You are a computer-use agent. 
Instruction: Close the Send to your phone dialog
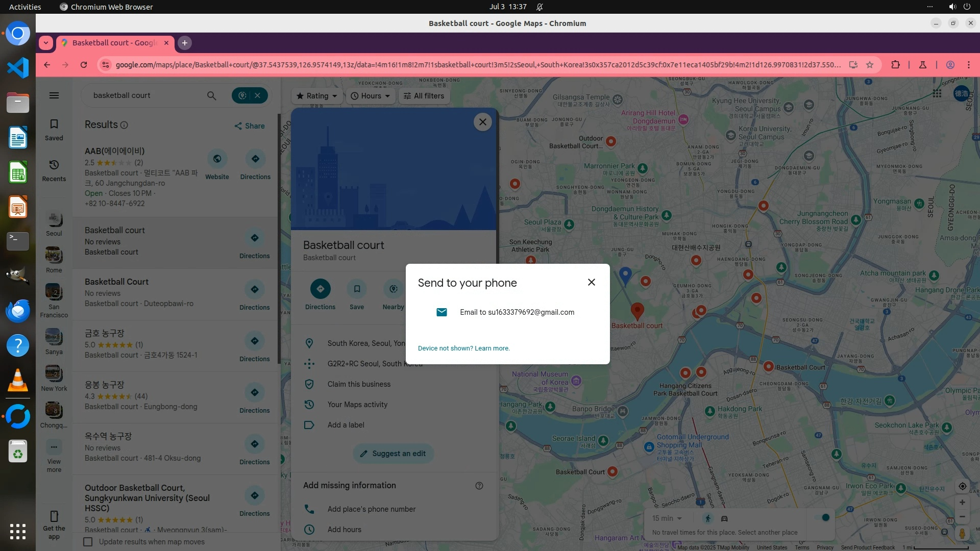(x=591, y=282)
